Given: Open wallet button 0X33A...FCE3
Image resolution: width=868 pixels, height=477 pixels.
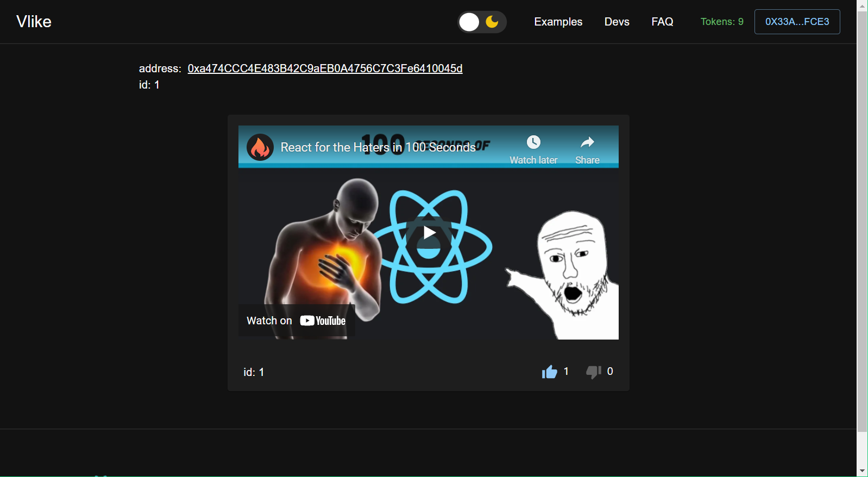Looking at the screenshot, I should tap(797, 22).
